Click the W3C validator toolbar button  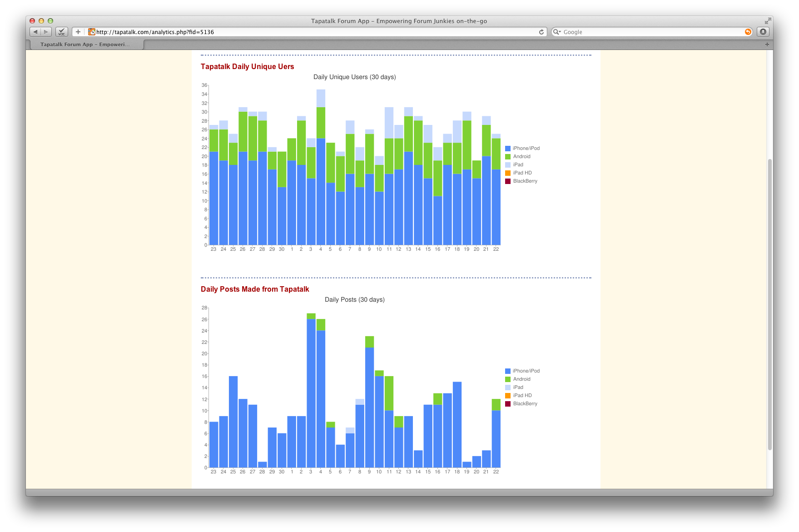click(62, 32)
